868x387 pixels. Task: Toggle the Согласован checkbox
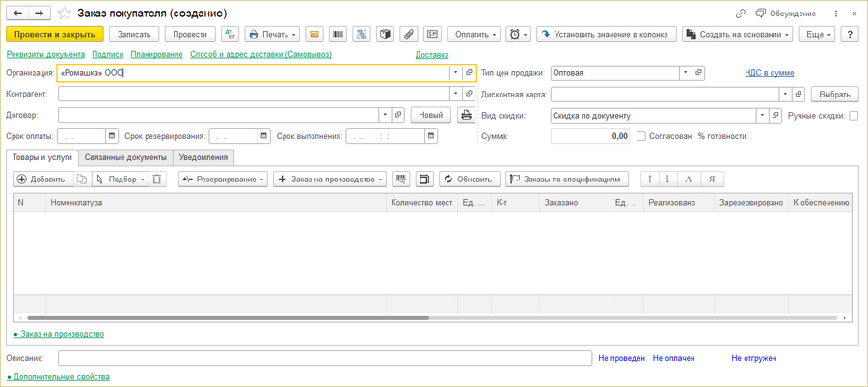click(x=641, y=136)
